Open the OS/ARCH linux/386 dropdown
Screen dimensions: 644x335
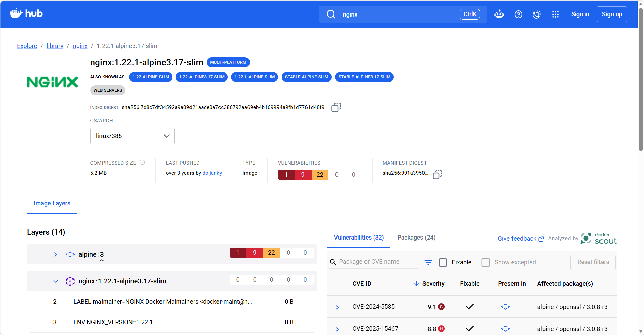[133, 136]
